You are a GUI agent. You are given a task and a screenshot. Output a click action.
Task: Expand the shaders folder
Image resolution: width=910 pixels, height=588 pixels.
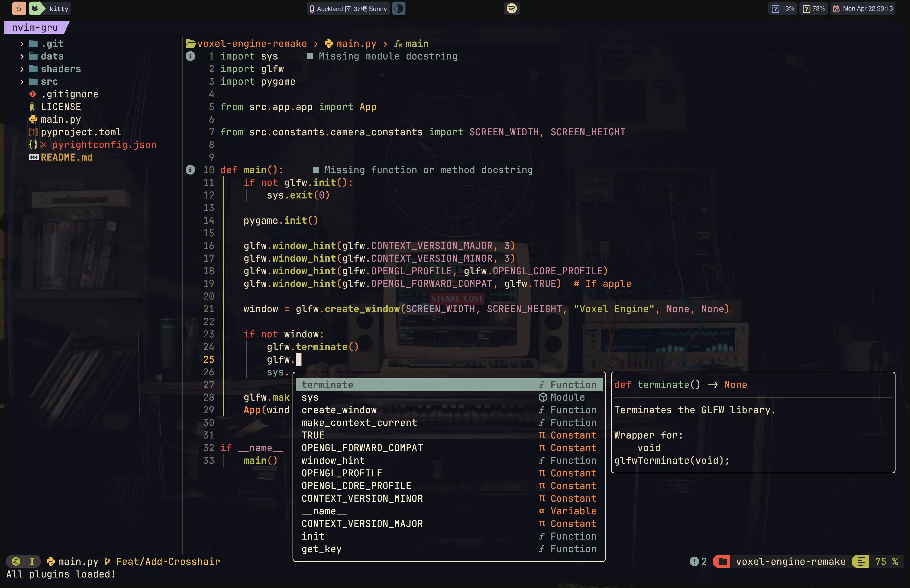(x=22, y=69)
